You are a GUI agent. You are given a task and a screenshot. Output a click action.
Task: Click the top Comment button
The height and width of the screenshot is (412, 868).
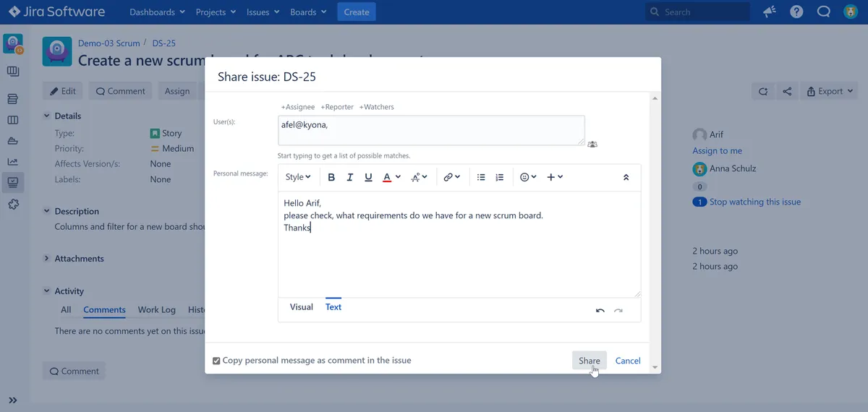click(120, 91)
